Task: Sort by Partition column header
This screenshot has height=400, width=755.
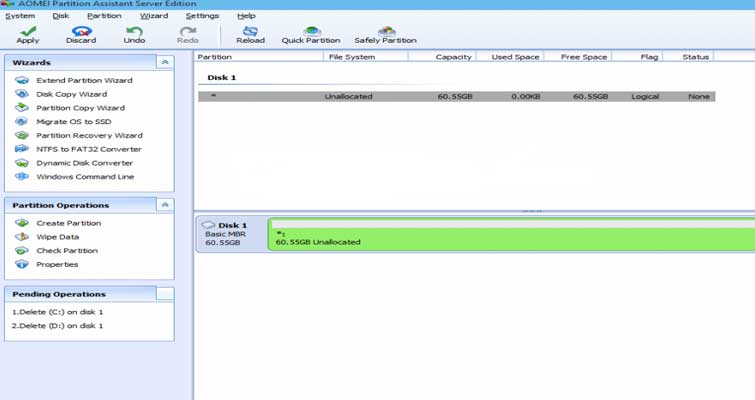Action: click(x=259, y=57)
